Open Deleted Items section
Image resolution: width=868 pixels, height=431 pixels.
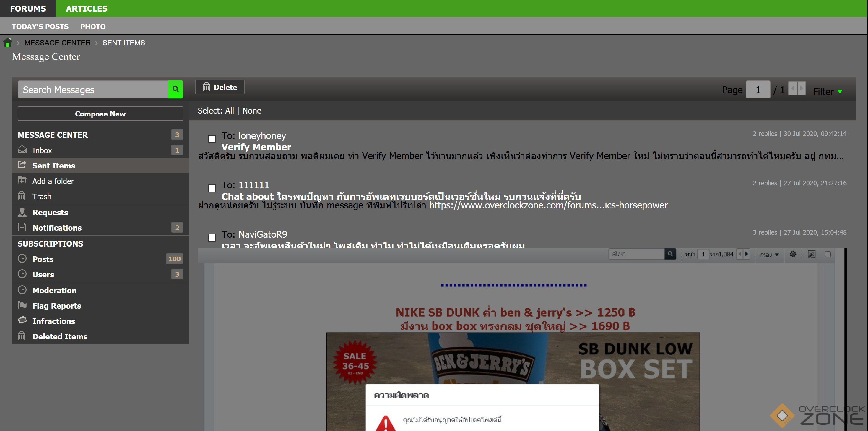[60, 337]
